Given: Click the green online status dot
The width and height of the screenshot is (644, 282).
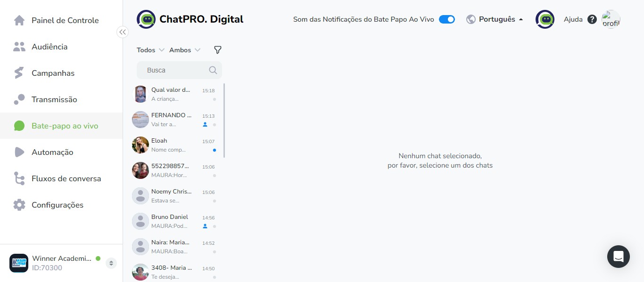Looking at the screenshot, I should pos(98,258).
